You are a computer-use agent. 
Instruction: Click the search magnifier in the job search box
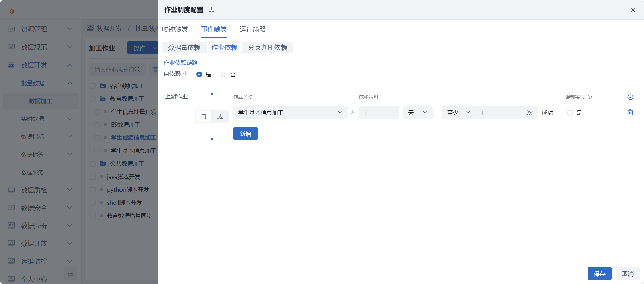tap(137, 69)
